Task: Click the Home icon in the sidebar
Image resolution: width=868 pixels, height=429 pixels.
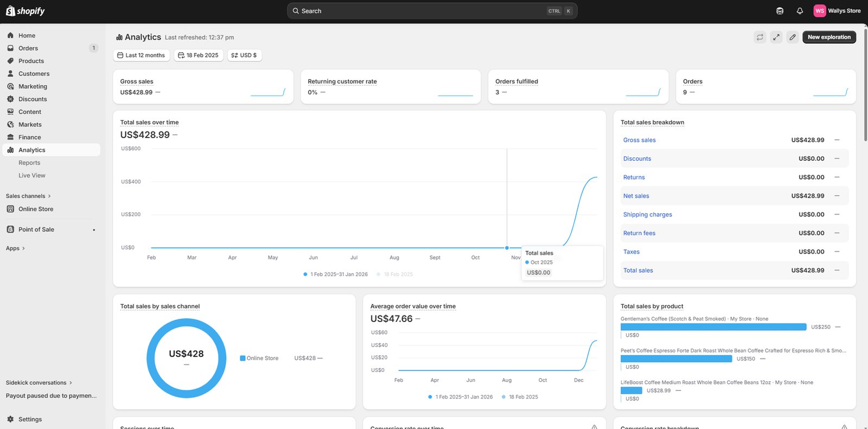Action: (10, 35)
